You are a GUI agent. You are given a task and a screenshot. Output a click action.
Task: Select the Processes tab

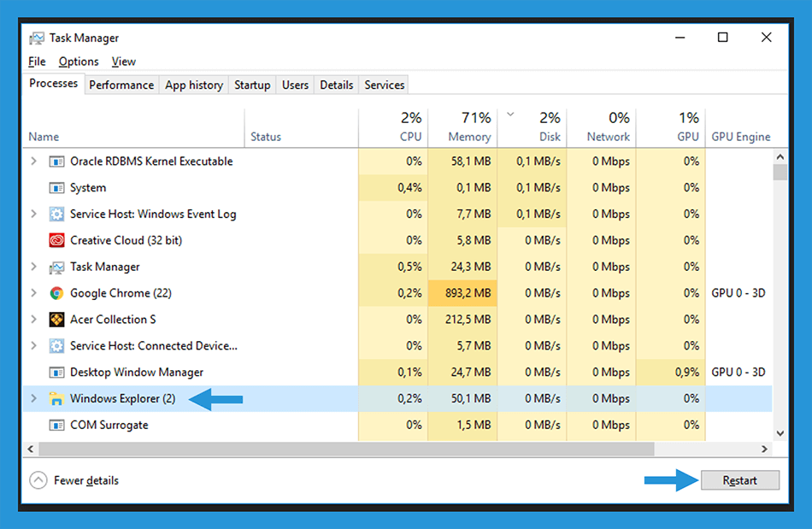pos(53,84)
